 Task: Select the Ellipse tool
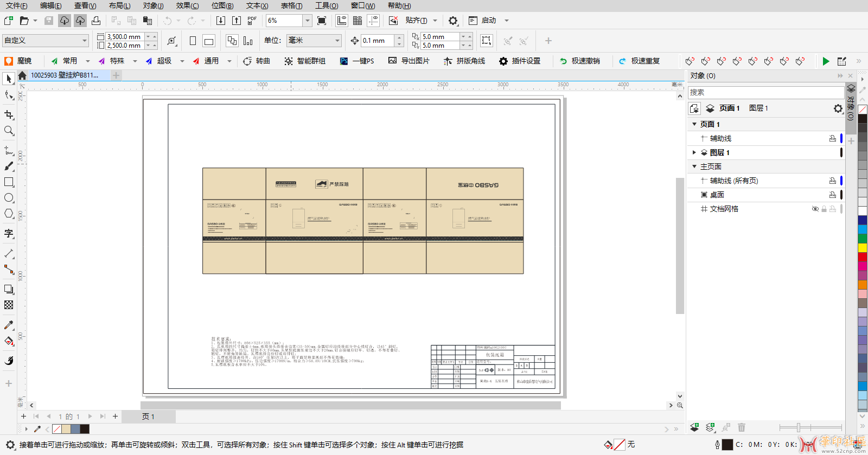click(9, 198)
